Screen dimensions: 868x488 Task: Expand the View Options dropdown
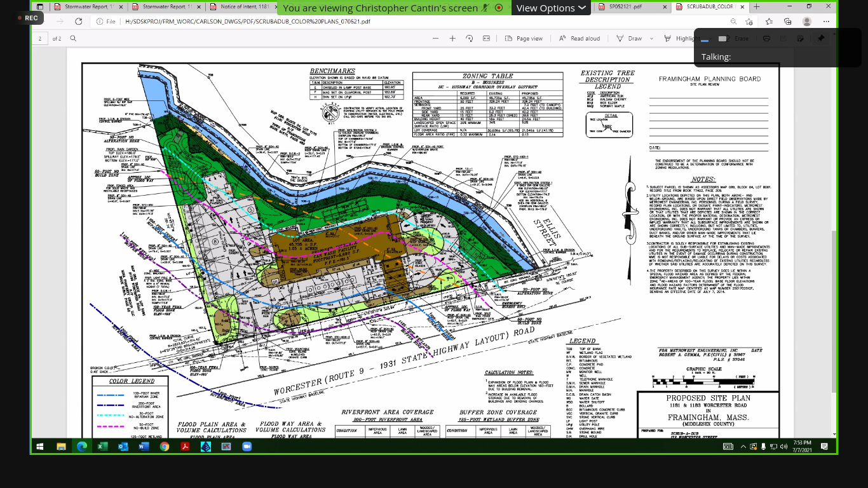550,8
